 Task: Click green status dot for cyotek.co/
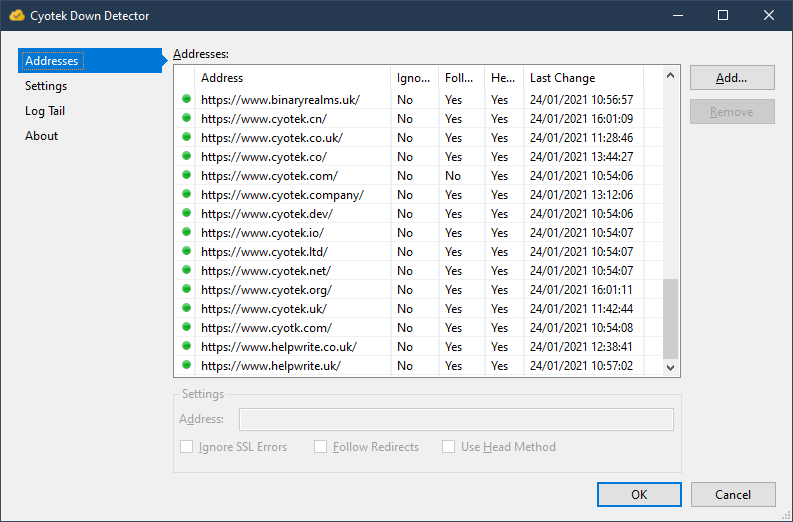(186, 156)
